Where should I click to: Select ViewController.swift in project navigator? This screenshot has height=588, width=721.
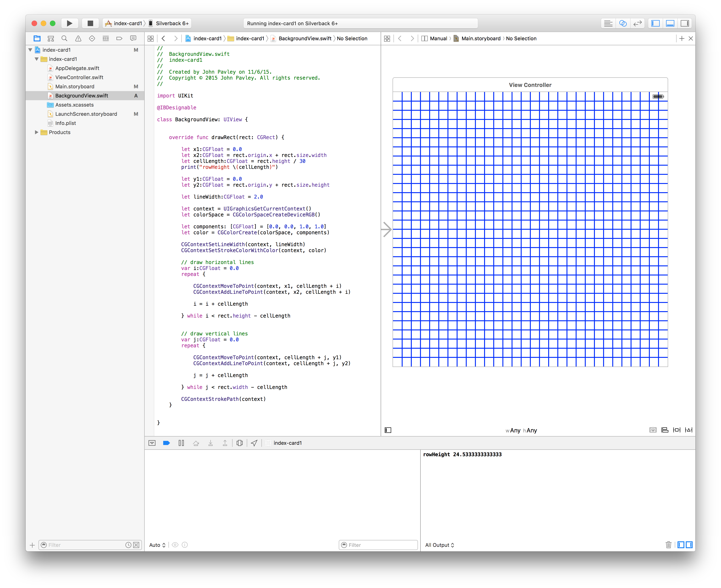click(x=79, y=77)
